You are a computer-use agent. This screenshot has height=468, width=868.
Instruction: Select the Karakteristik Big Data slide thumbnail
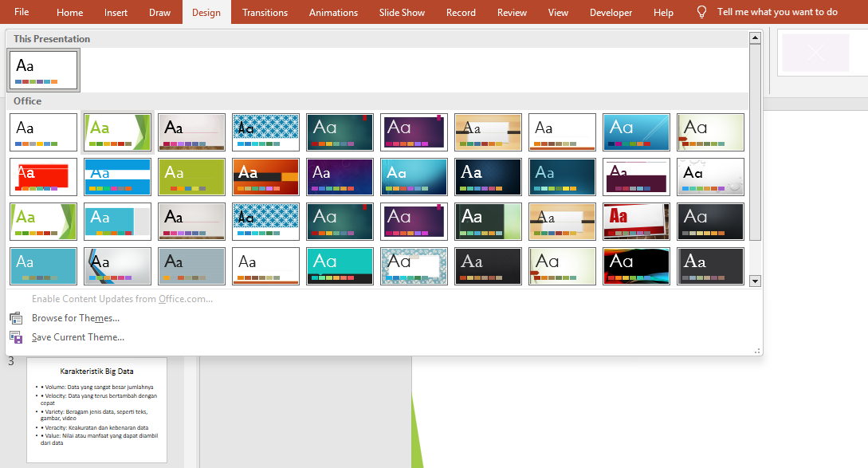(x=96, y=410)
